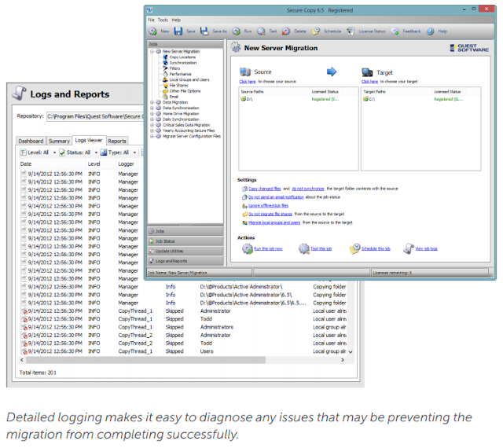The height and width of the screenshot is (448, 503).
Task: Click the 'Click here' link to choose source
Action: click(x=248, y=82)
